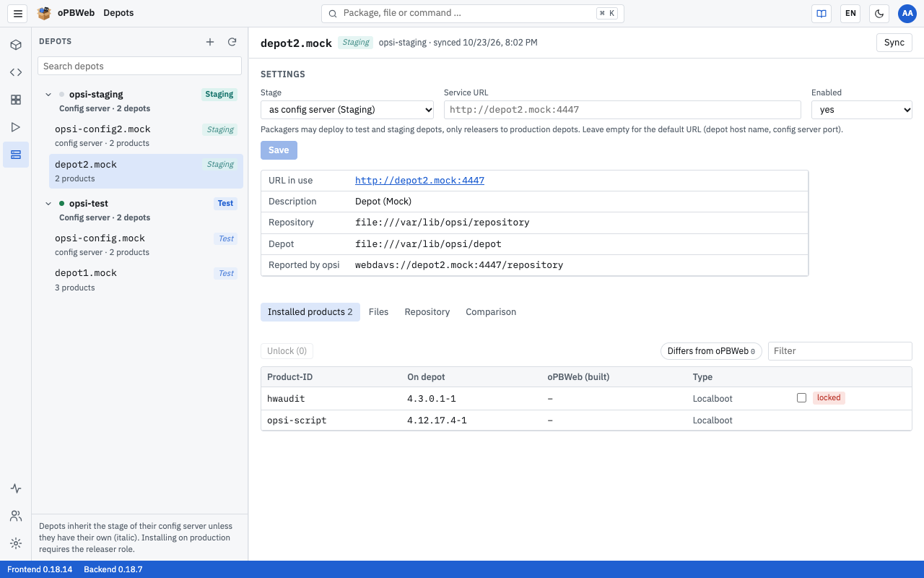Screen dimensions: 924x578
Task: Open the activity pulse sidebar icon
Action: coord(16,488)
